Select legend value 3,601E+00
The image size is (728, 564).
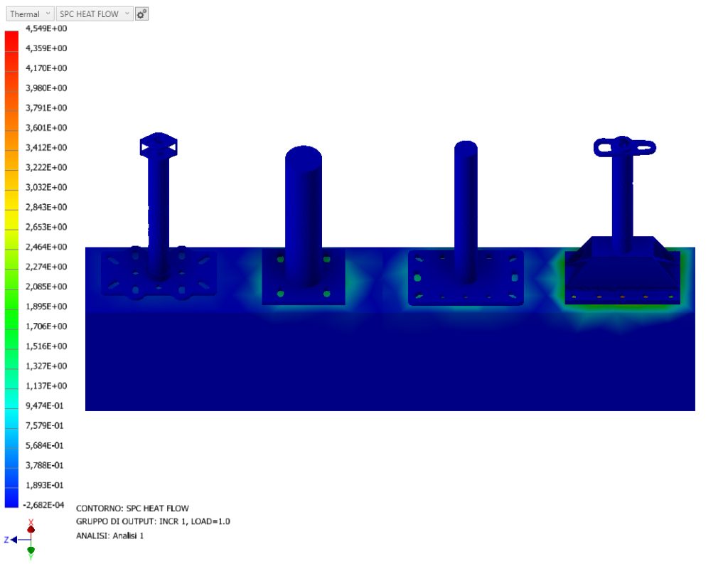(46, 128)
